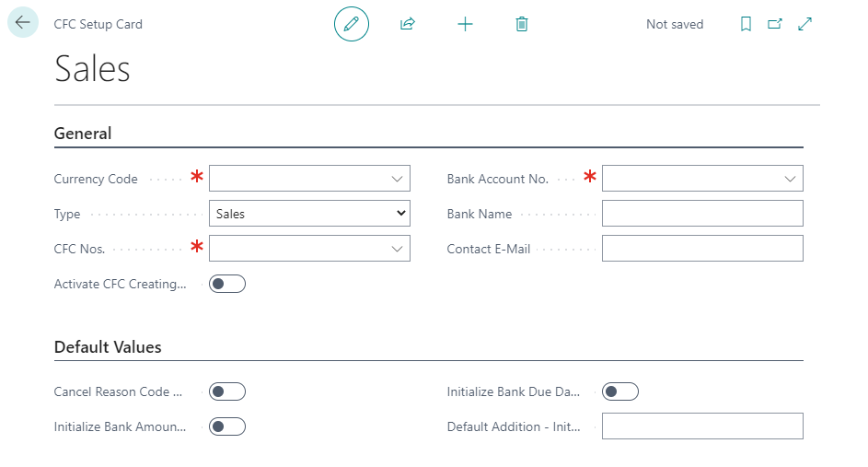The height and width of the screenshot is (467, 868).
Task: Delete record using trash icon
Action: click(x=522, y=24)
